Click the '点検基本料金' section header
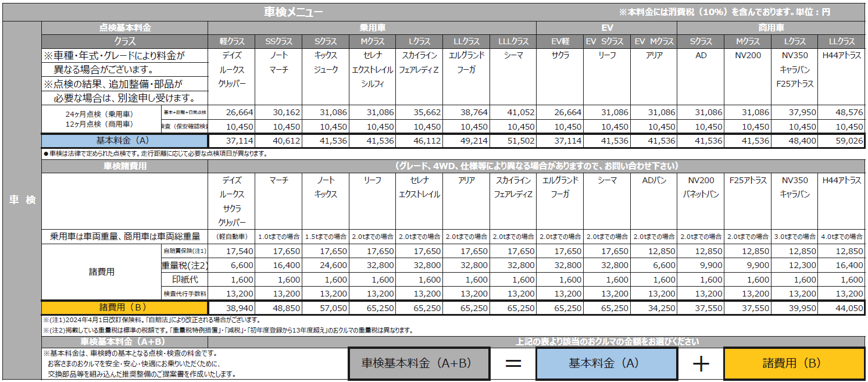The width and height of the screenshot is (868, 382). pos(124,27)
